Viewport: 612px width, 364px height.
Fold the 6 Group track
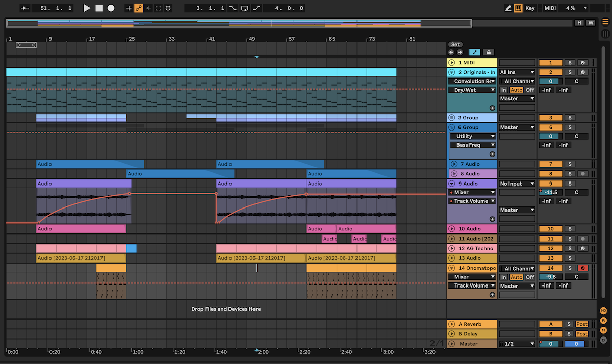(452, 127)
